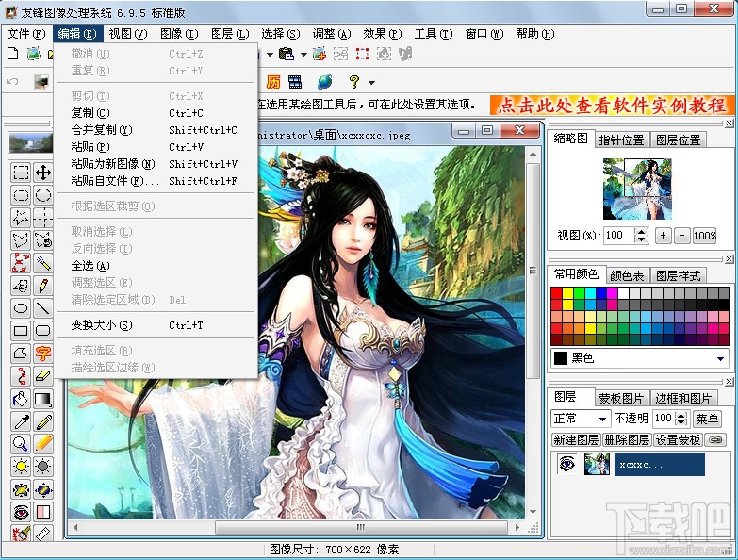
Task: Select the rectangle shape drawing tool
Action: click(x=21, y=331)
